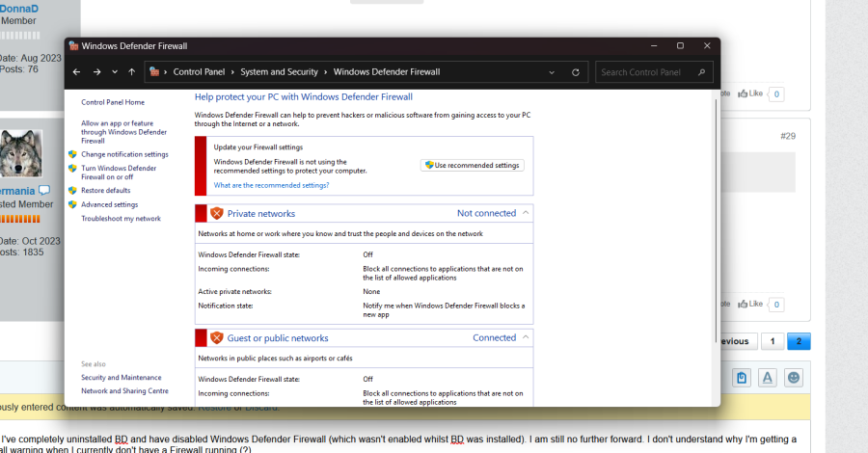The height and width of the screenshot is (453, 868).
Task: Click Use recommended settings button
Action: click(473, 165)
